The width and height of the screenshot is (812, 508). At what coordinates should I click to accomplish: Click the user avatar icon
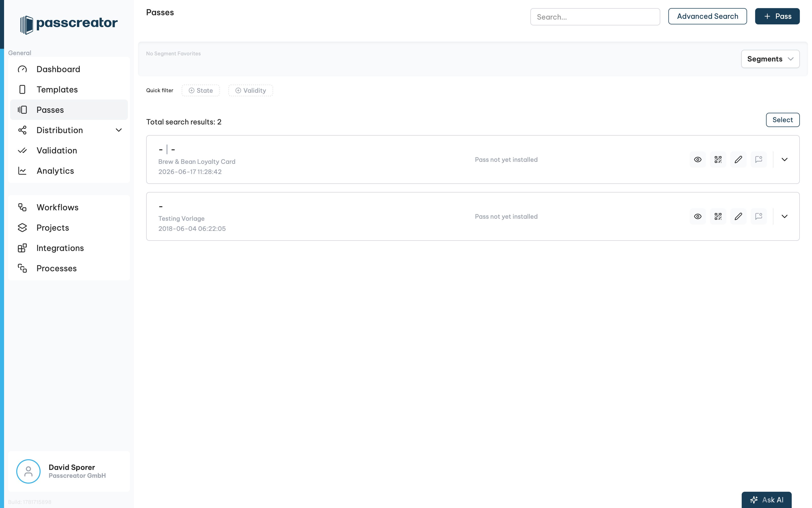pos(28,471)
